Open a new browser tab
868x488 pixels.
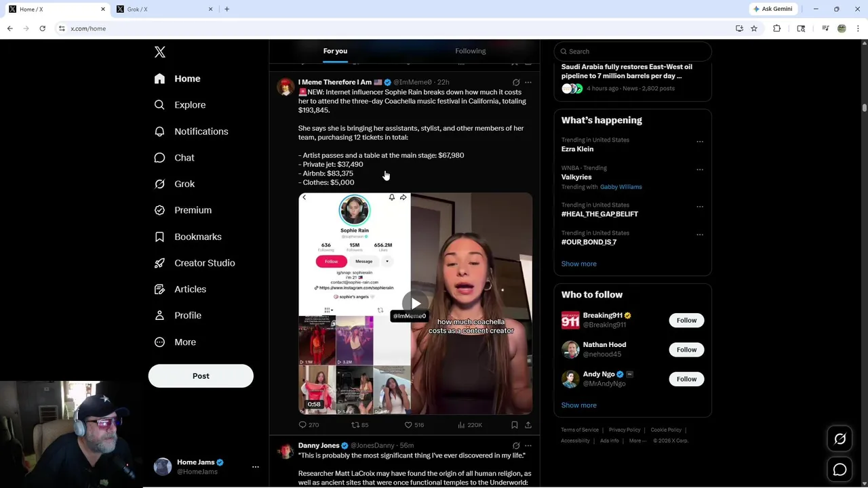(x=226, y=9)
